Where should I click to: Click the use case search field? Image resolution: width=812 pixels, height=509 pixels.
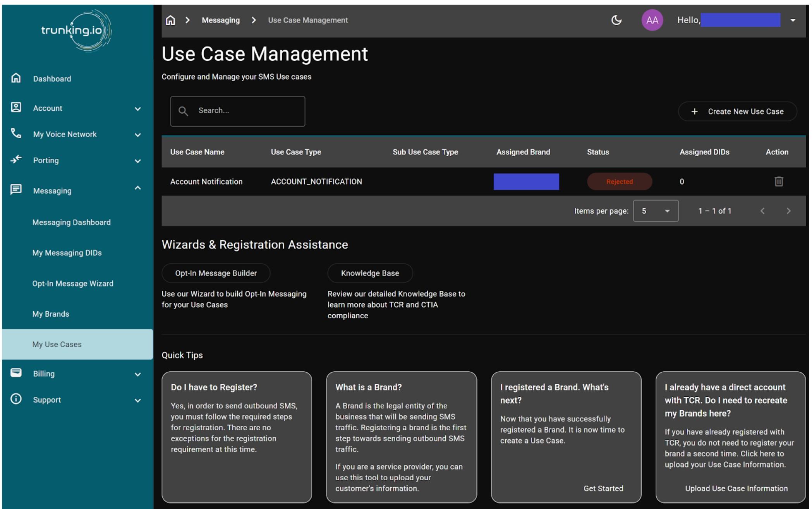[x=238, y=111]
